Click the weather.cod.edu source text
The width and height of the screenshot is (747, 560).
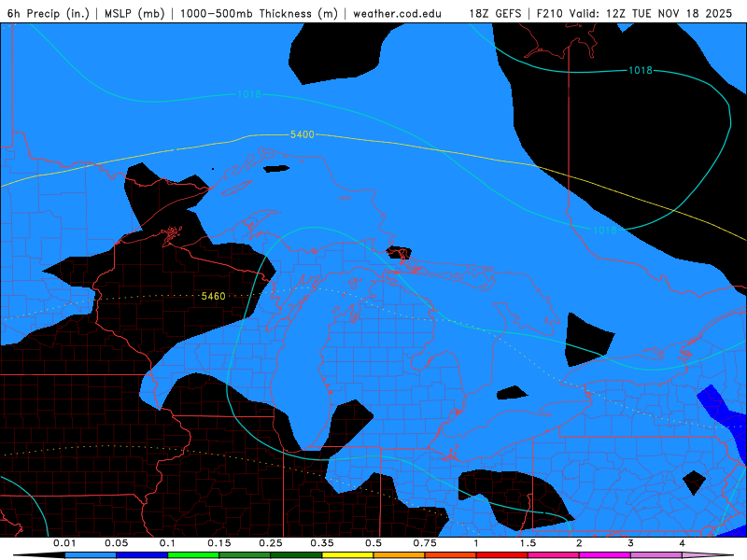(398, 13)
